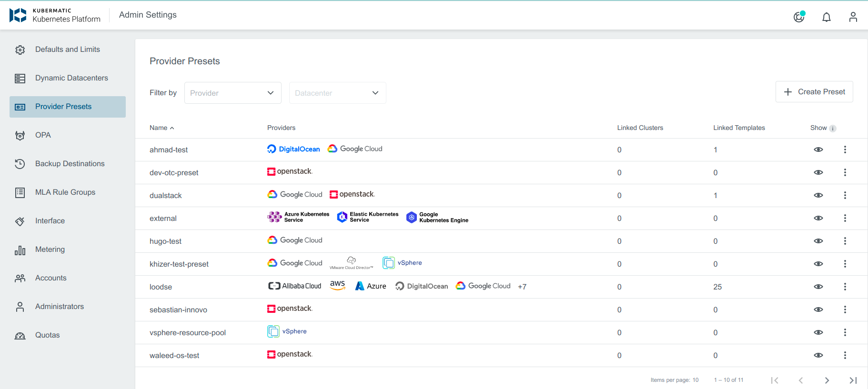The width and height of the screenshot is (868, 389).
Task: Sort by the Name column header
Action: tap(162, 128)
